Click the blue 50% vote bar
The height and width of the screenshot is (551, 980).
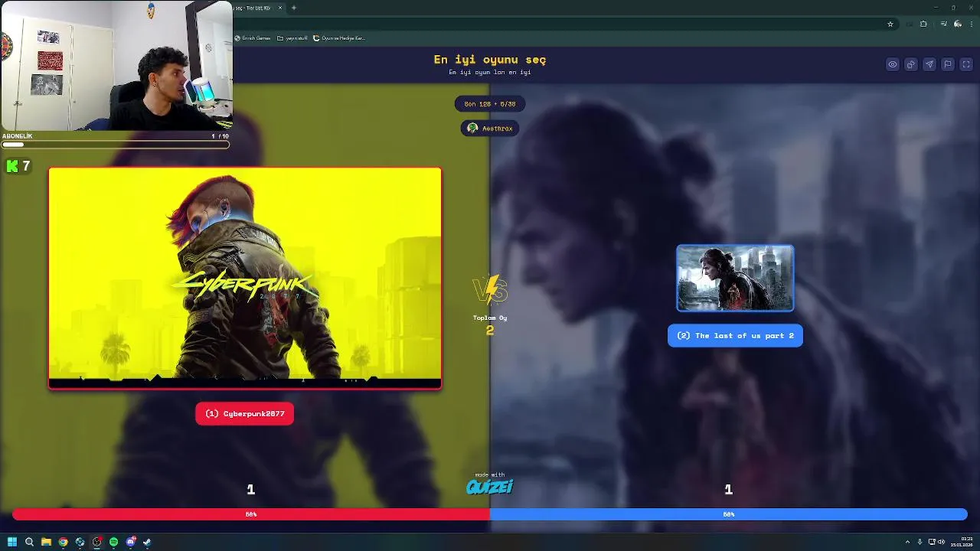729,514
